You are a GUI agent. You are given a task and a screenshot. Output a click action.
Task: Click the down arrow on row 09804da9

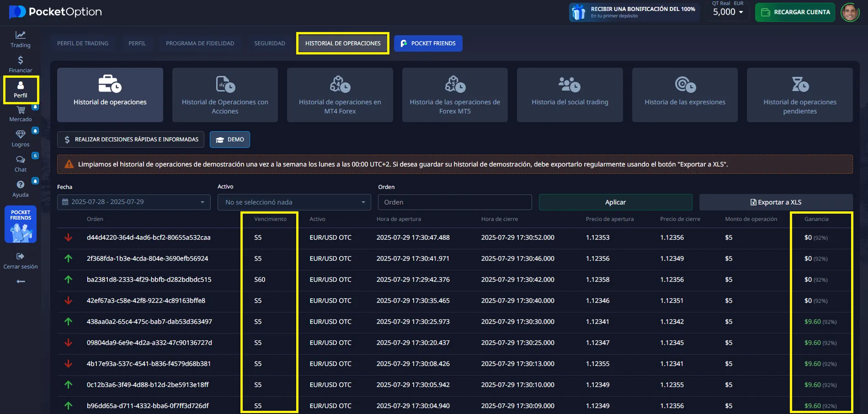[69, 343]
